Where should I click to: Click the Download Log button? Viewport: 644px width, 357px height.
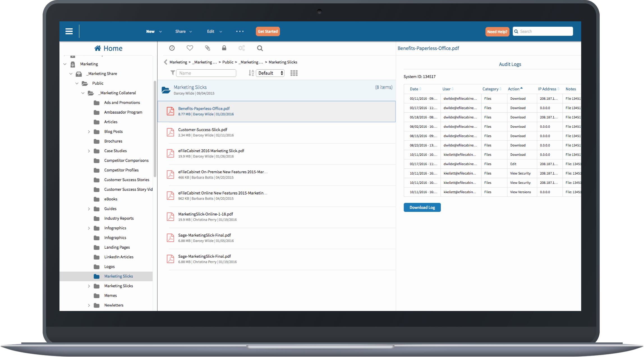pyautogui.click(x=422, y=207)
